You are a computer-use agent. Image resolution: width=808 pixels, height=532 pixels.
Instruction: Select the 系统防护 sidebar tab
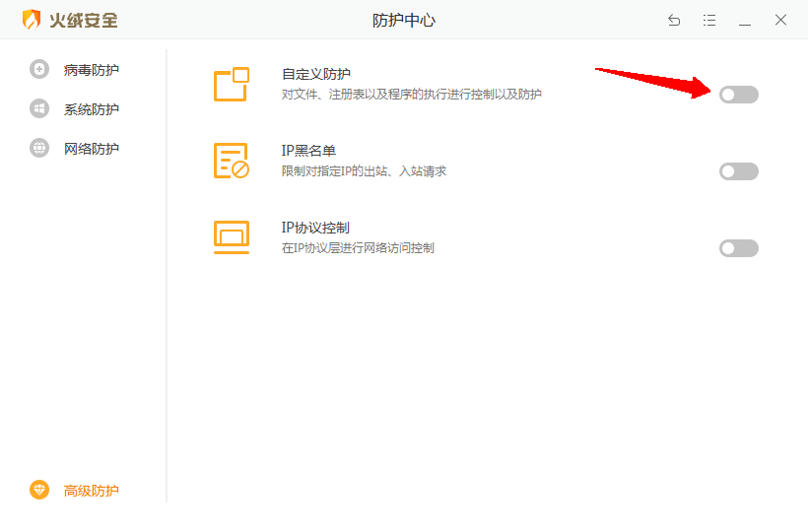click(92, 109)
